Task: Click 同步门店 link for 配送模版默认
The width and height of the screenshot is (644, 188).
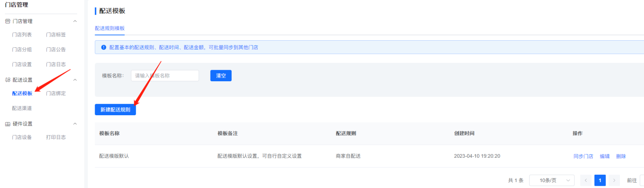Action: coord(583,156)
